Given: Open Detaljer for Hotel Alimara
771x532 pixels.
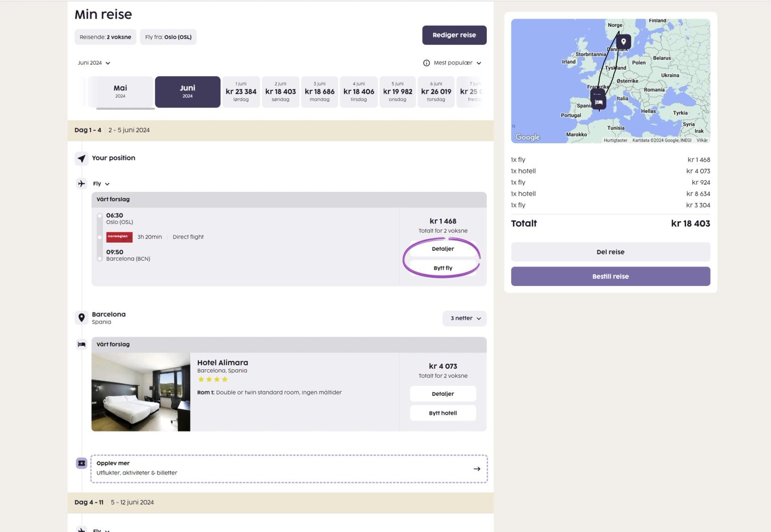Looking at the screenshot, I should 443,394.
